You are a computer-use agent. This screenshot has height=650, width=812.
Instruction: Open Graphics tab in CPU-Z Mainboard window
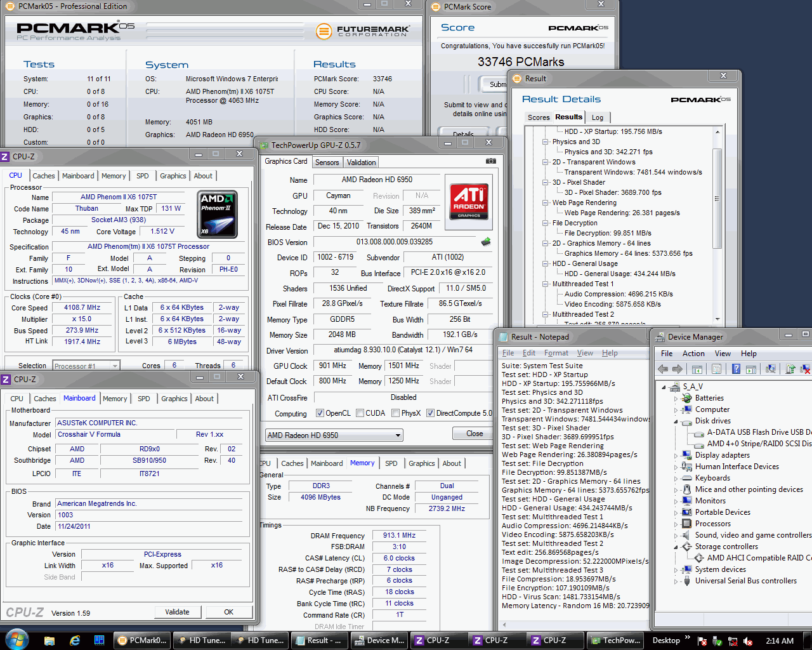tap(174, 399)
